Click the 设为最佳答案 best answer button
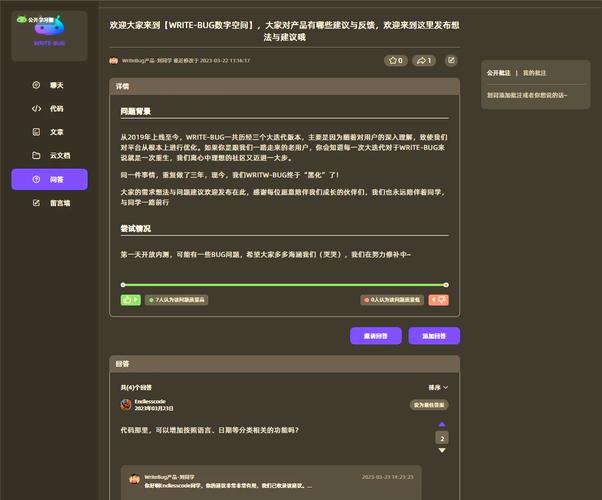Viewport: 602px width, 500px height. [x=429, y=405]
